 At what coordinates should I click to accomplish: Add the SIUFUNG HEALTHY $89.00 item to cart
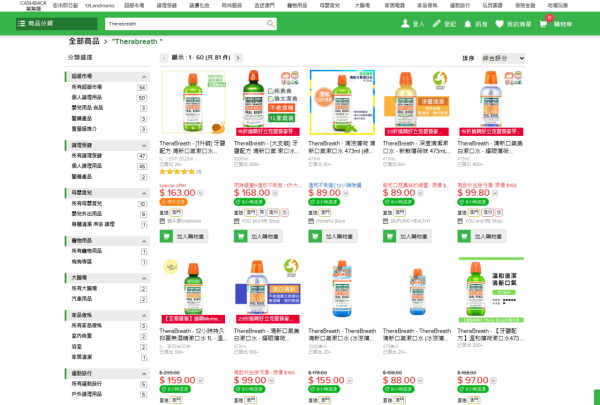pos(407,236)
